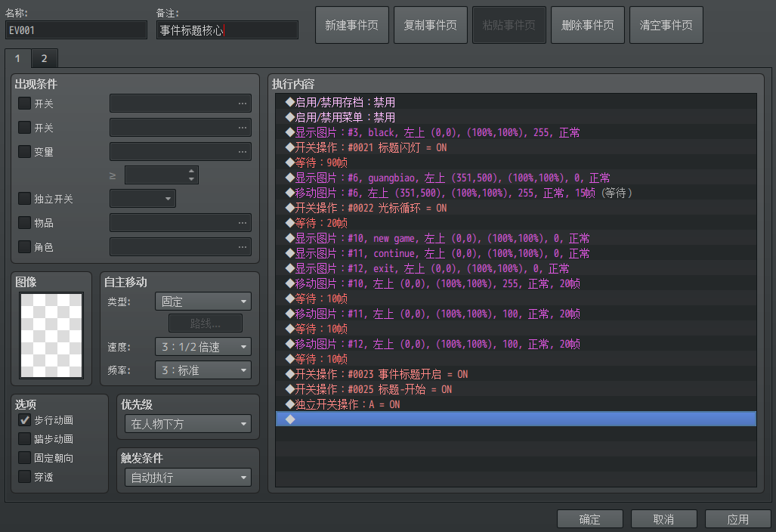Switch to event page tab 2
The height and width of the screenshot is (532, 776).
[45, 58]
